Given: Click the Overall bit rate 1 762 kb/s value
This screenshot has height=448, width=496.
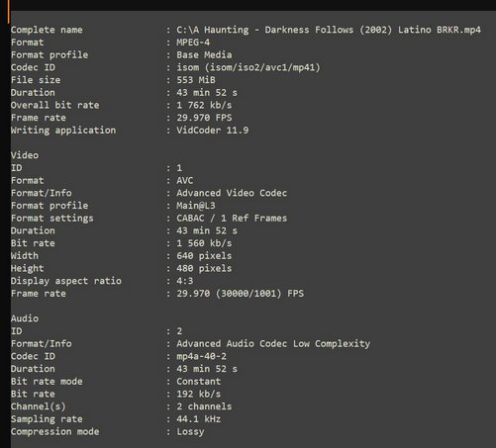Looking at the screenshot, I should point(204,105).
